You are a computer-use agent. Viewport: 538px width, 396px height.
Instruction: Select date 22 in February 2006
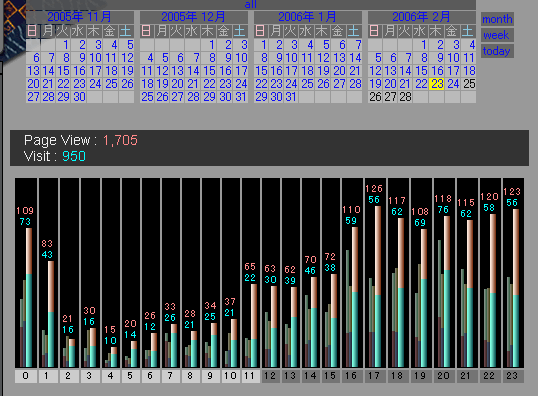tap(421, 84)
